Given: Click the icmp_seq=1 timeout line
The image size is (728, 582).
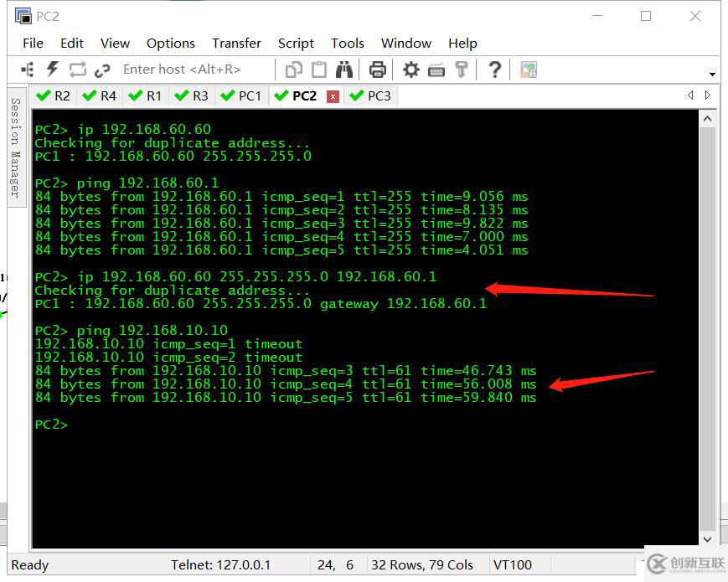Looking at the screenshot, I should [168, 344].
